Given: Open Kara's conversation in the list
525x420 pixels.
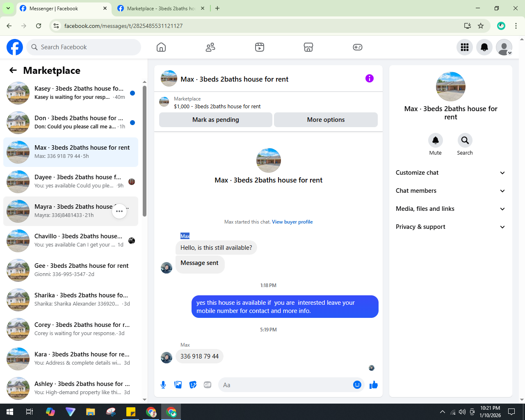Looking at the screenshot, I should [71, 359].
